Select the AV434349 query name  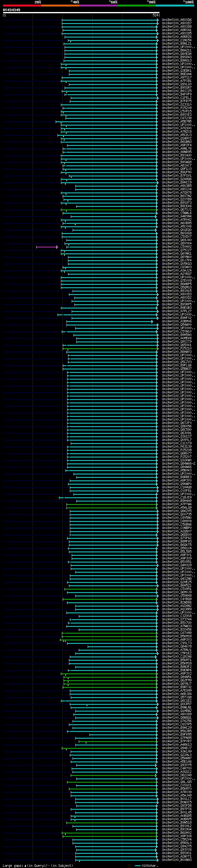[x=11, y=10]
